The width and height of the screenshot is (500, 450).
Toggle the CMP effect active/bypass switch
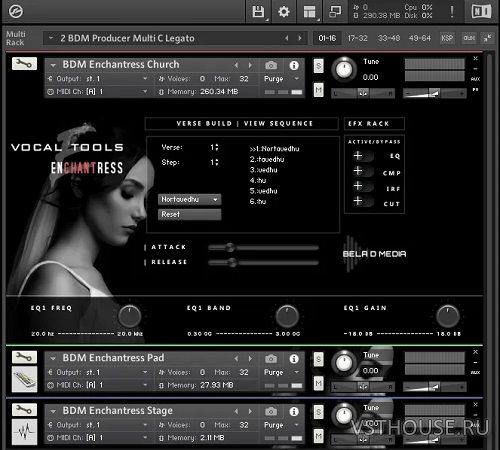(x=362, y=171)
